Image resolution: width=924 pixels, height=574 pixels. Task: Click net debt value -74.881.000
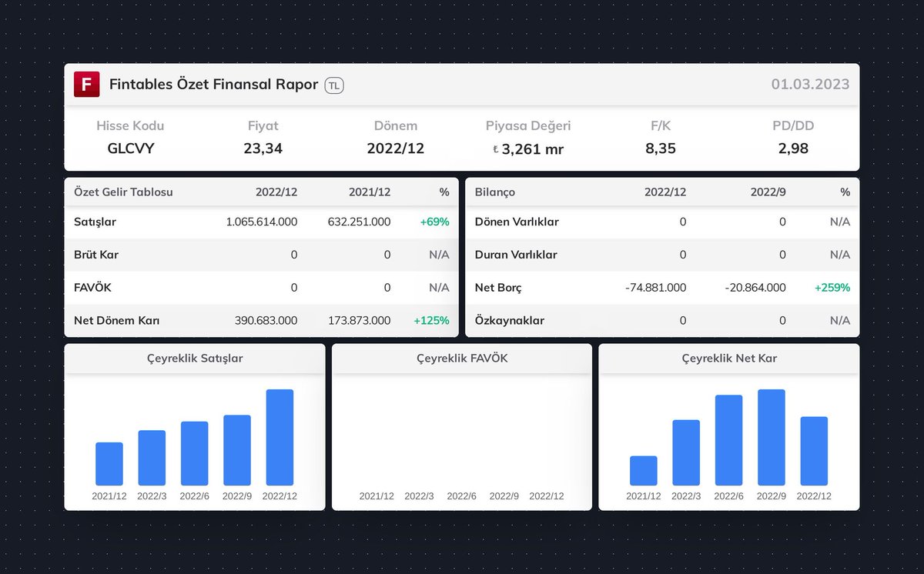point(655,288)
